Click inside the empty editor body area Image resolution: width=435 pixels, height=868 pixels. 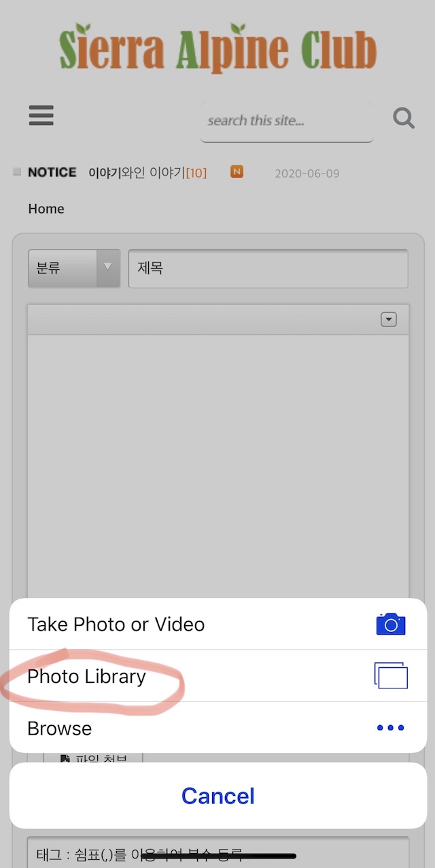click(218, 463)
